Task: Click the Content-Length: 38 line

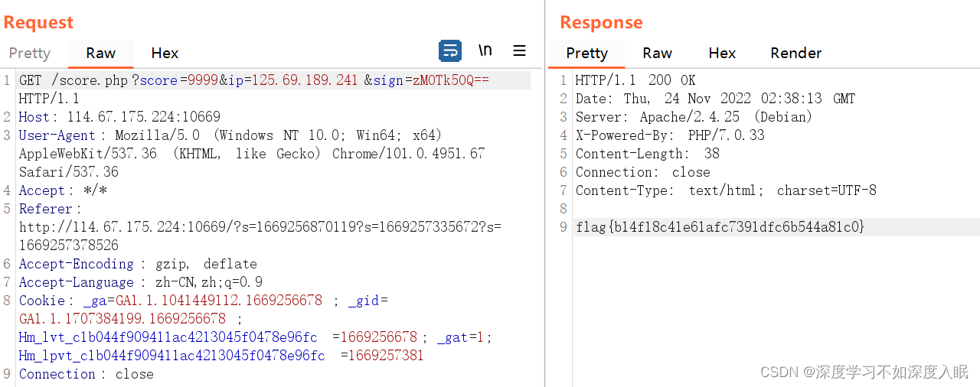Action: [x=648, y=154]
